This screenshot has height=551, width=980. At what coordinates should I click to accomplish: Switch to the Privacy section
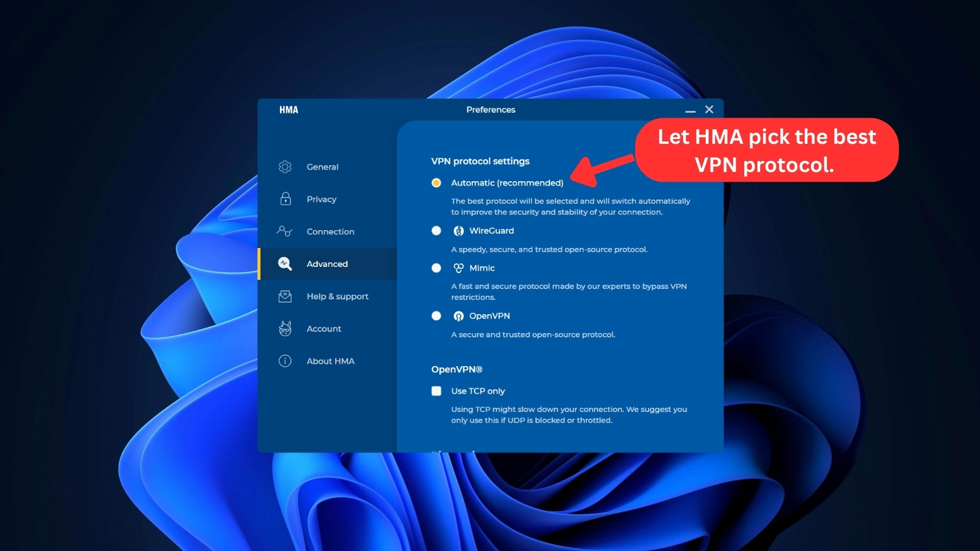click(x=327, y=199)
